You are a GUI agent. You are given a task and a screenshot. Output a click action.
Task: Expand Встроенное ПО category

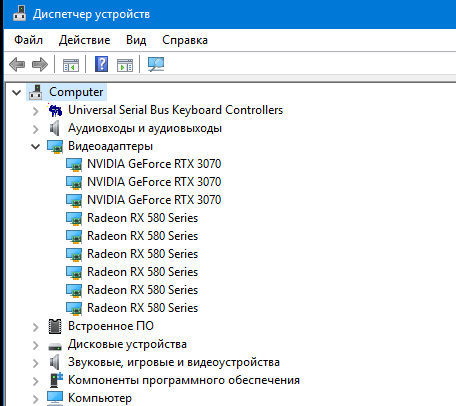tap(36, 327)
